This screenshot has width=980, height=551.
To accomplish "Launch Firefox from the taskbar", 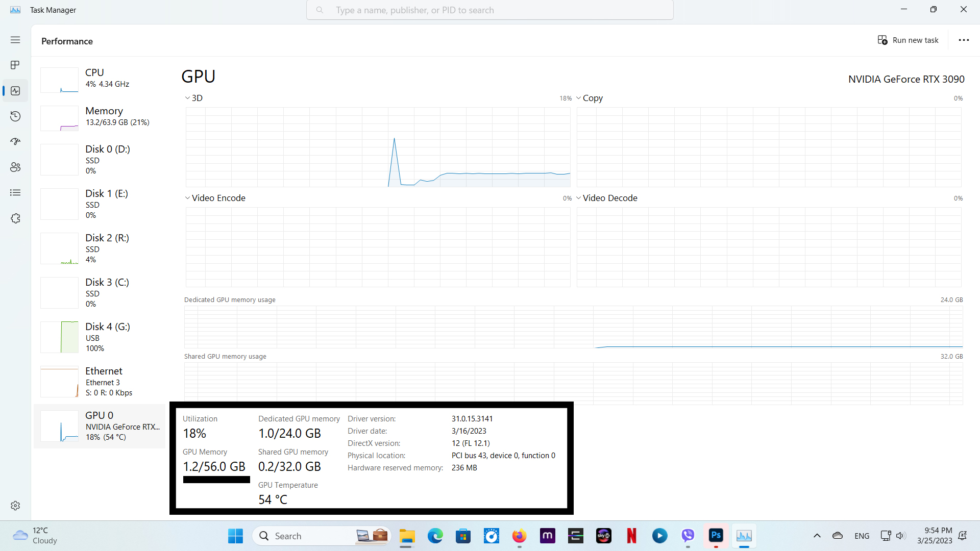I will [519, 536].
